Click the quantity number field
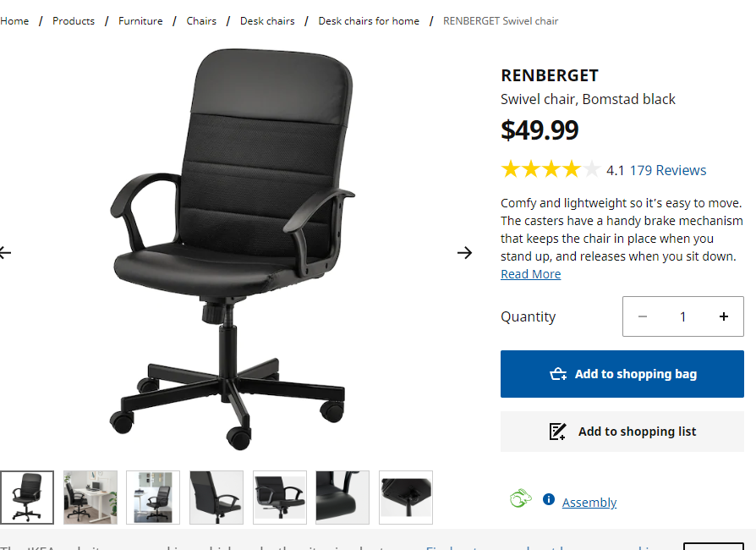Image resolution: width=756 pixels, height=550 pixels. (x=682, y=316)
